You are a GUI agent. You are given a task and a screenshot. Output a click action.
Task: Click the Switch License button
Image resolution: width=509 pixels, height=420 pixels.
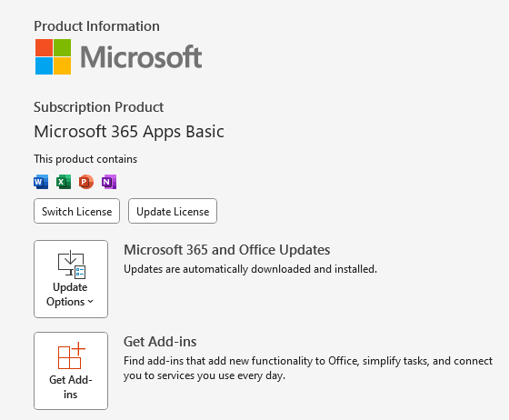click(76, 211)
